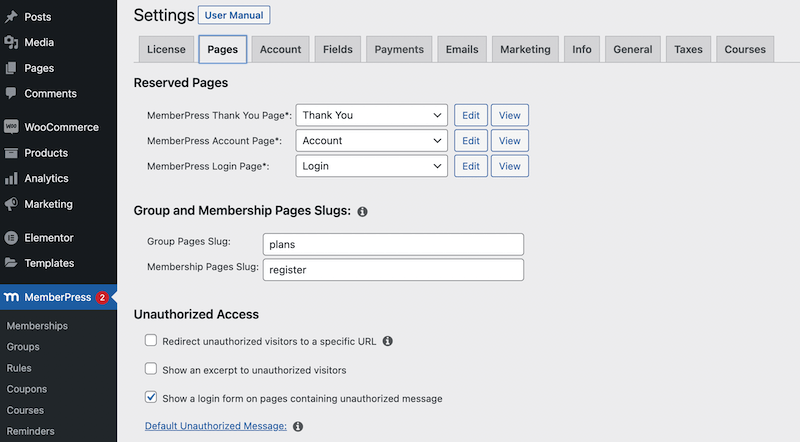
Task: Open the Thank You Page dropdown
Action: click(371, 115)
